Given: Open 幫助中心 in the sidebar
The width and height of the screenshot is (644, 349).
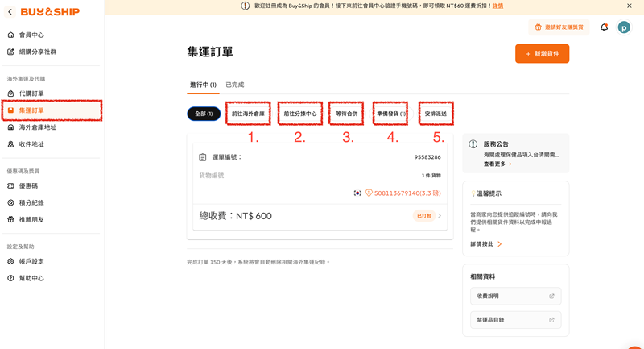Looking at the screenshot, I should pyautogui.click(x=31, y=279).
